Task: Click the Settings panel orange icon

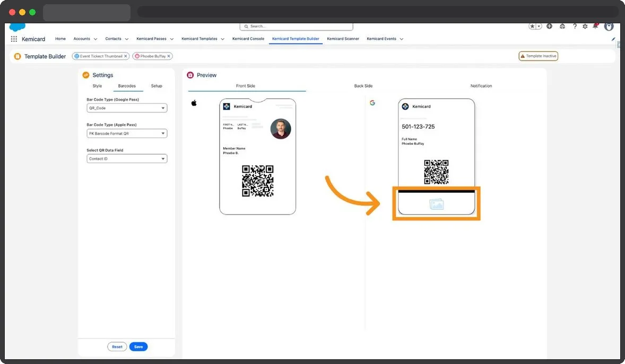Action: 86,75
